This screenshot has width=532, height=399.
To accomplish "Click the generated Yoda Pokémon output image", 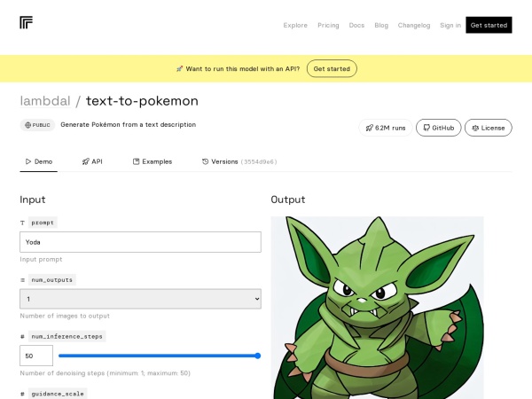I will pos(377,308).
